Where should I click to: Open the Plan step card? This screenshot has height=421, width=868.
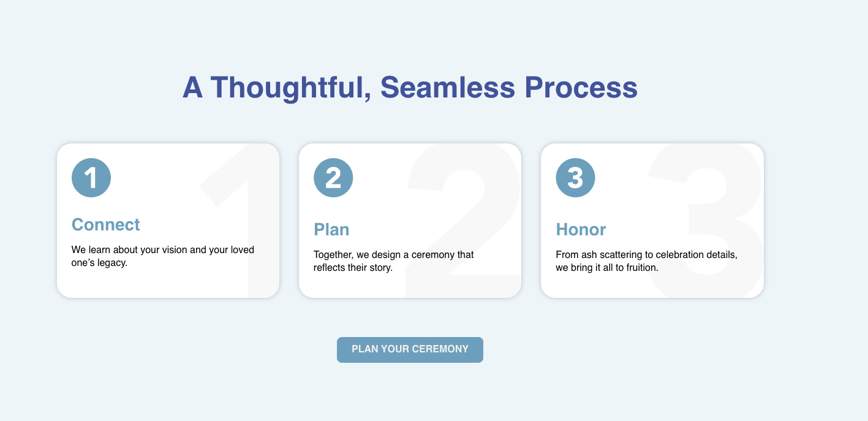[410, 221]
